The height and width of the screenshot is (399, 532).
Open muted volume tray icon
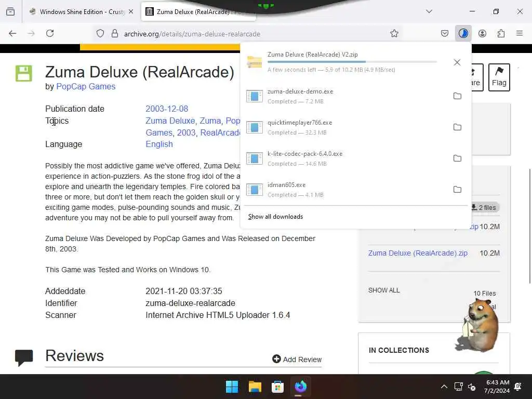point(472,387)
